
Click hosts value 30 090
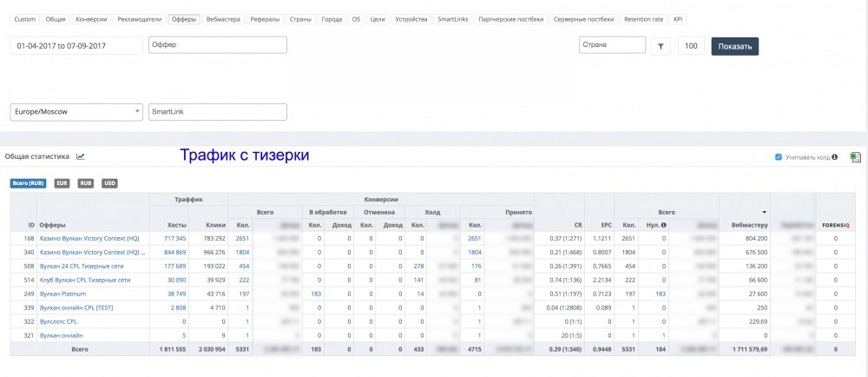pyautogui.click(x=176, y=280)
